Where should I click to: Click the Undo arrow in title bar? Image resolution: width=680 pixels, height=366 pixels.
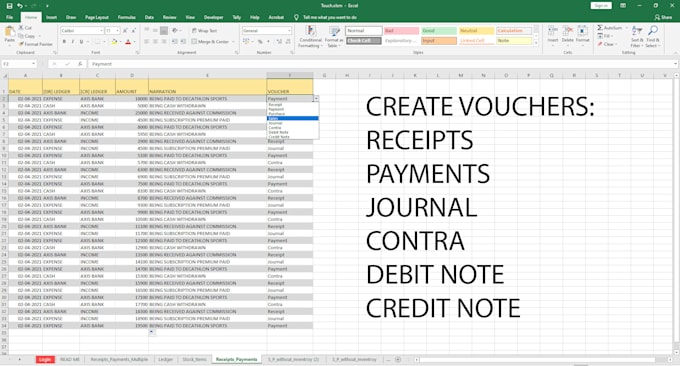tap(20, 6)
